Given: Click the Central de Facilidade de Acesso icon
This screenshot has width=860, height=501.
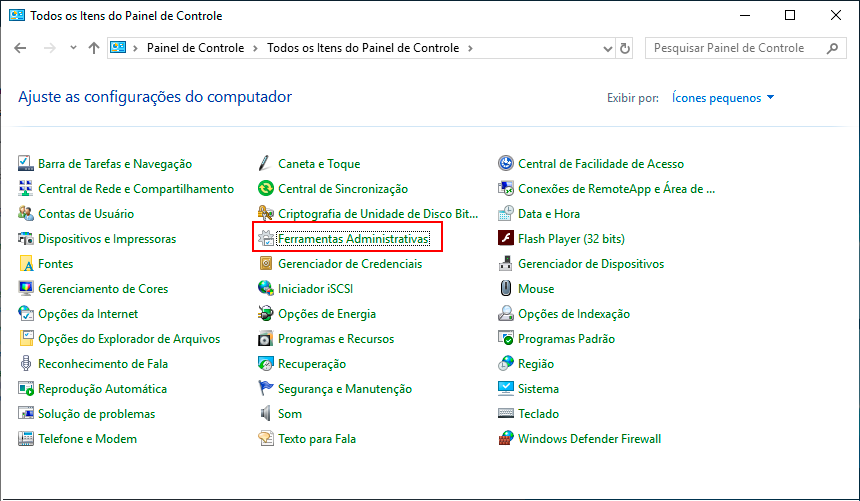Looking at the screenshot, I should tap(506, 164).
